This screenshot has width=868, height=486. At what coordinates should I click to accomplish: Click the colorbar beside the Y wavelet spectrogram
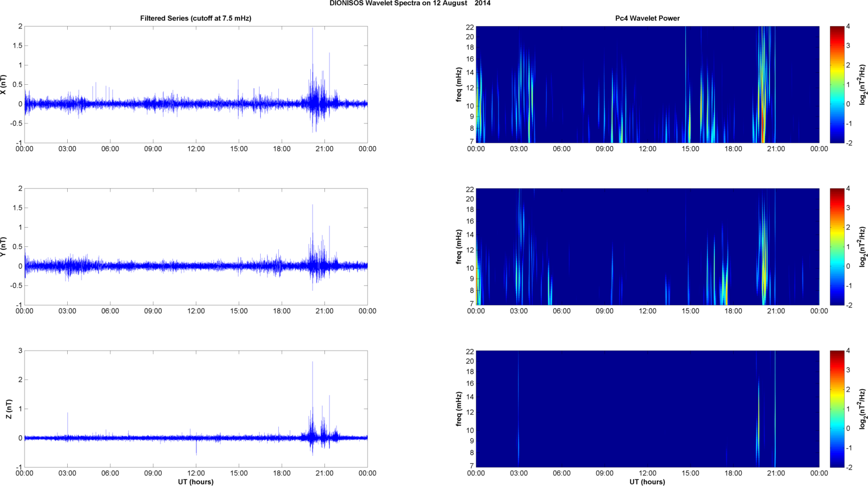pyautogui.click(x=837, y=246)
